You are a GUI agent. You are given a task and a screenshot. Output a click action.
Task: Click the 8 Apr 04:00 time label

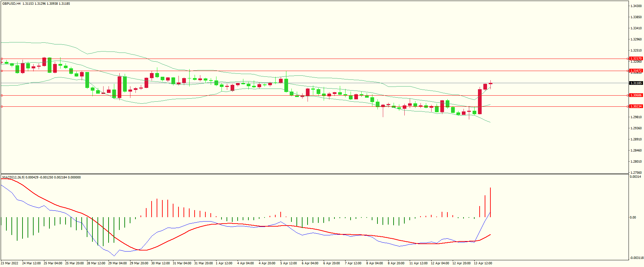coord(374,263)
